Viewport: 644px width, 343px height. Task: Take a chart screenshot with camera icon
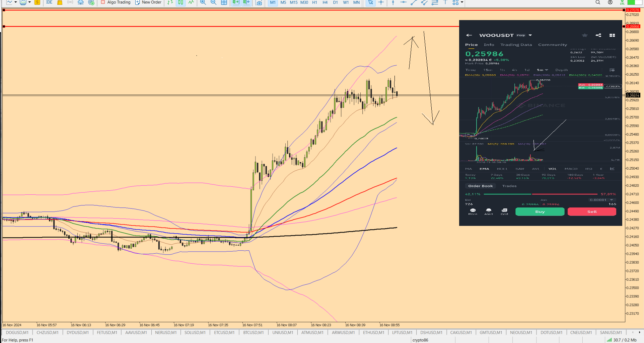259,3
